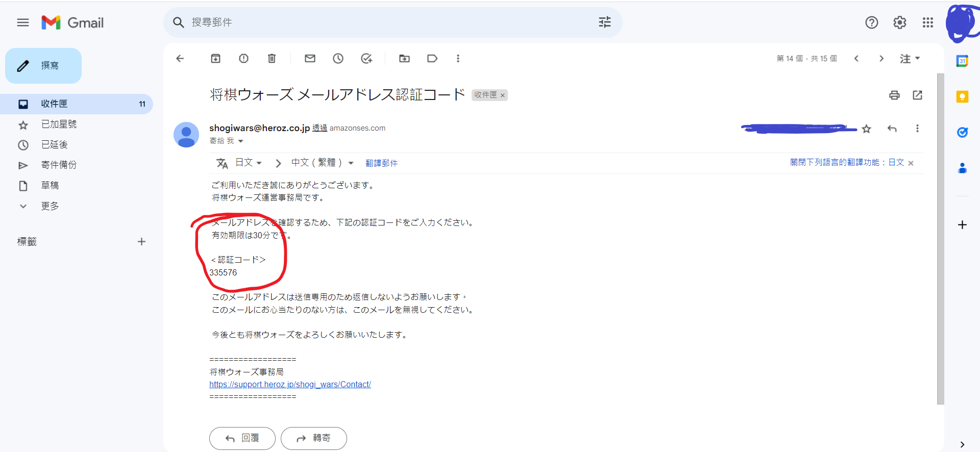Open the 已加星號 starred folder

(77, 124)
